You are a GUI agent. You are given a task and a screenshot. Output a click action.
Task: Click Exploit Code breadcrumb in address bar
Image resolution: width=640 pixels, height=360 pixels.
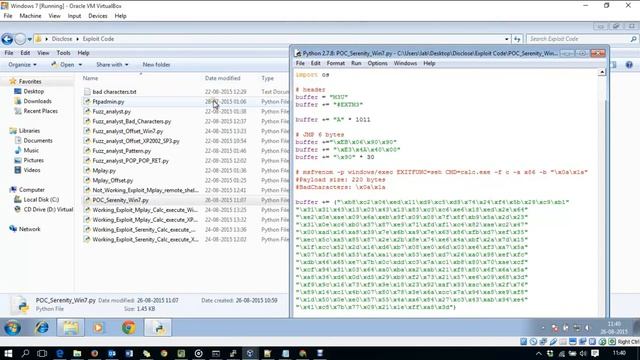pyautogui.click(x=98, y=39)
